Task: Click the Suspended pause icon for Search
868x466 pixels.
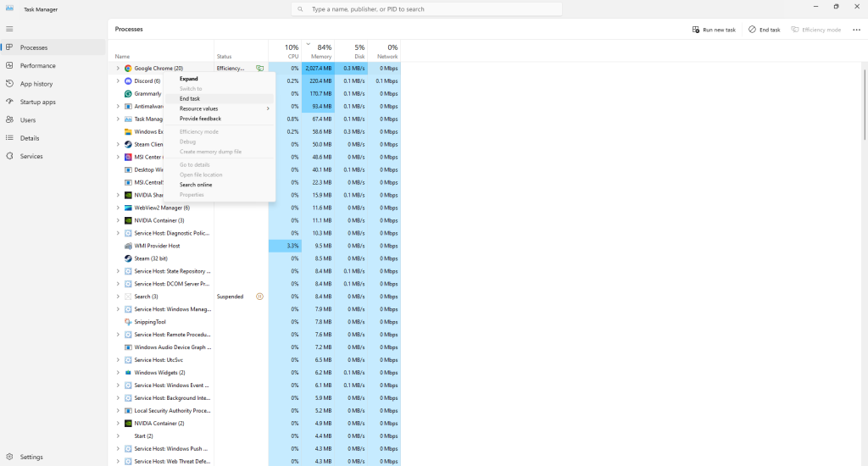Action: point(259,297)
